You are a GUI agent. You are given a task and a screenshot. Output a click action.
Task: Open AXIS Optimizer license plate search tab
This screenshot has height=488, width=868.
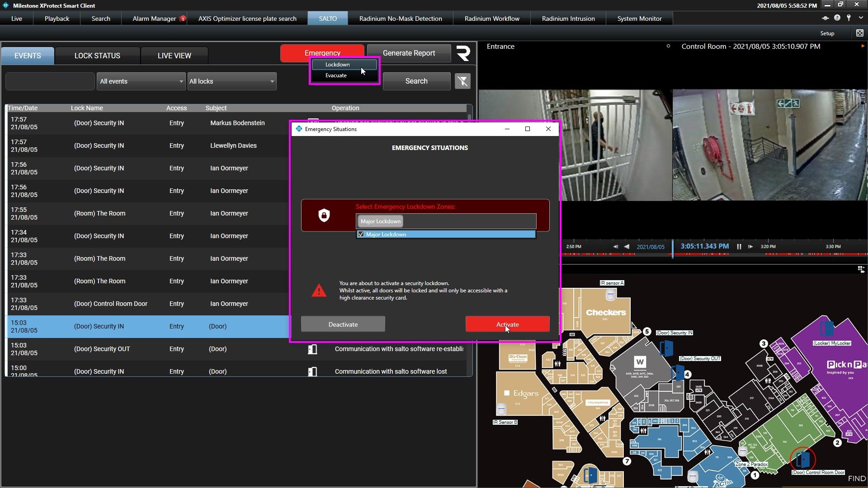tap(247, 19)
